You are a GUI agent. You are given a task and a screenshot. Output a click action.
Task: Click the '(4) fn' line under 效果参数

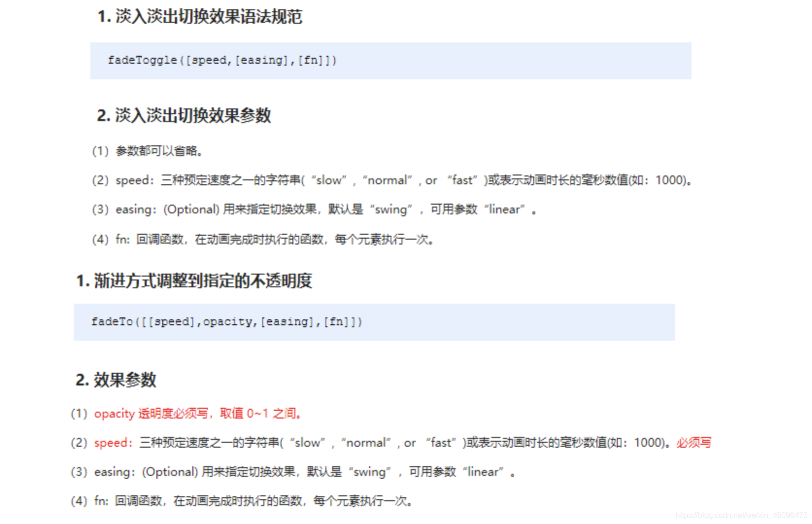pyautogui.click(x=242, y=501)
